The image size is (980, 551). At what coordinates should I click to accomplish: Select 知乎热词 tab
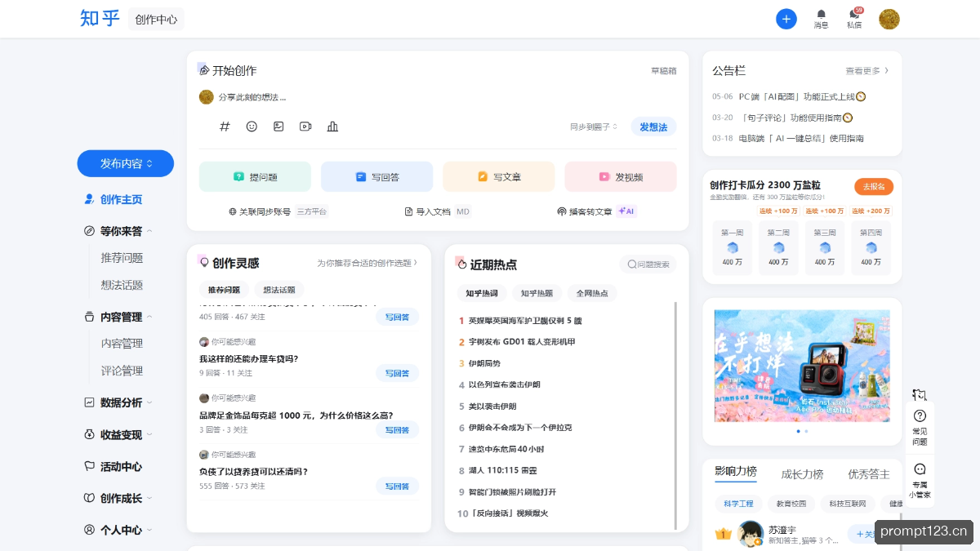pos(482,293)
